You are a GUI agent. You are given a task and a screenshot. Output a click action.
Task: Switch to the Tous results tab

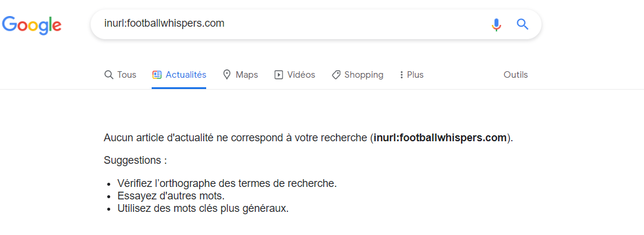click(120, 75)
